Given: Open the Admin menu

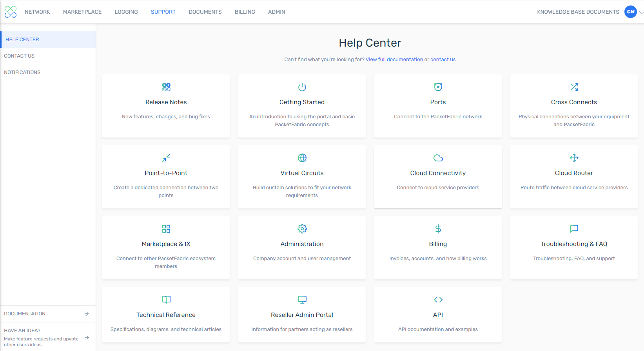Looking at the screenshot, I should (x=276, y=12).
